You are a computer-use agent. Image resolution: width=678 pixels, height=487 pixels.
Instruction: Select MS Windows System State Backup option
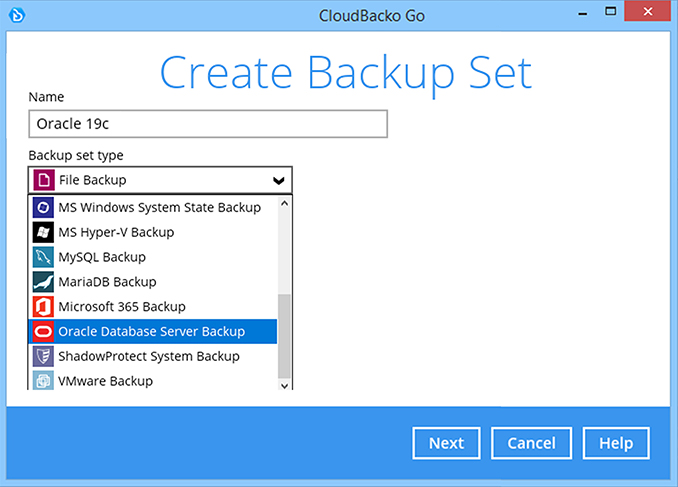[153, 208]
